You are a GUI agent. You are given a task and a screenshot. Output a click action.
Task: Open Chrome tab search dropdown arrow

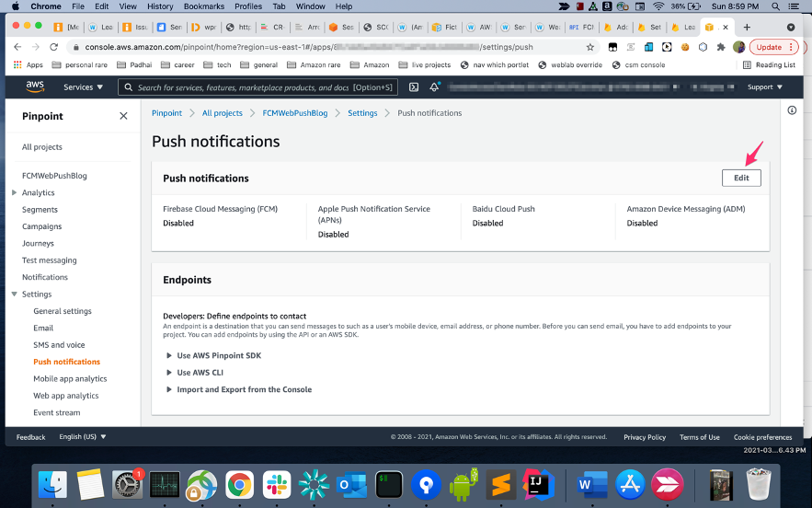(791, 27)
